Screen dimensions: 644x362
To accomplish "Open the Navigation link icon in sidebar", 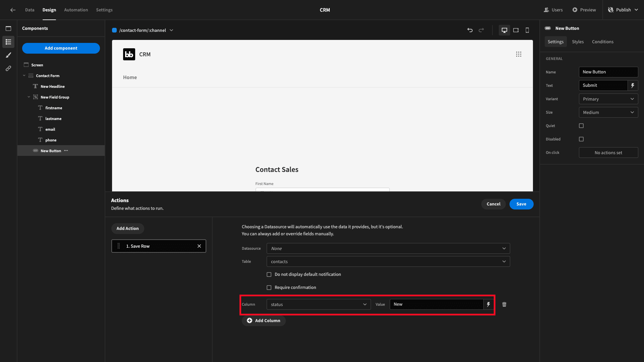I will coord(8,68).
